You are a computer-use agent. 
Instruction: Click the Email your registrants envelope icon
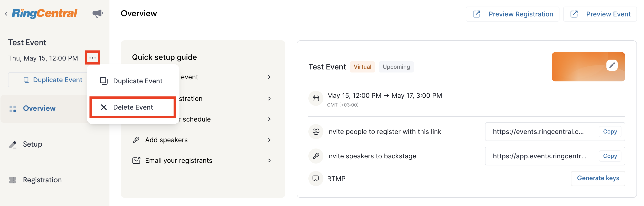[136, 160]
